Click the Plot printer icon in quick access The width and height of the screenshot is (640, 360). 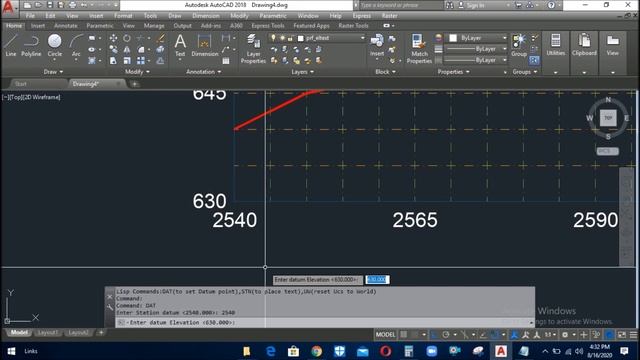click(x=72, y=5)
